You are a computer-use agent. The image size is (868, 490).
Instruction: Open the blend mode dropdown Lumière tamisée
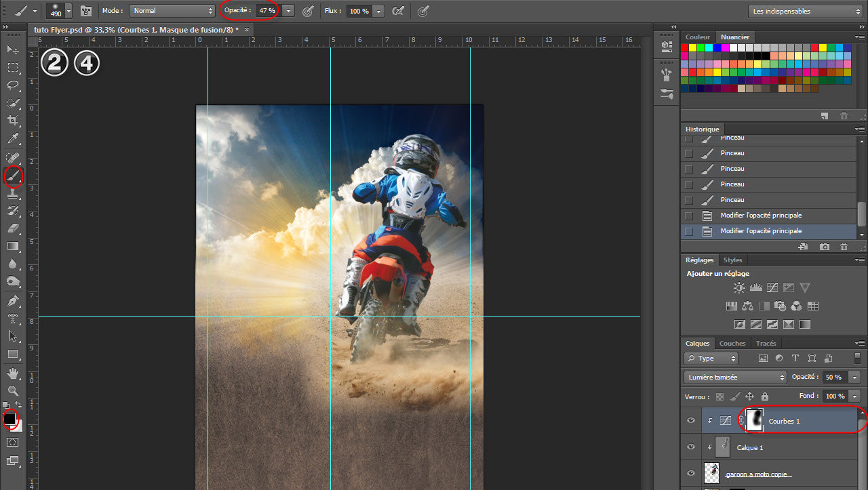[735, 377]
